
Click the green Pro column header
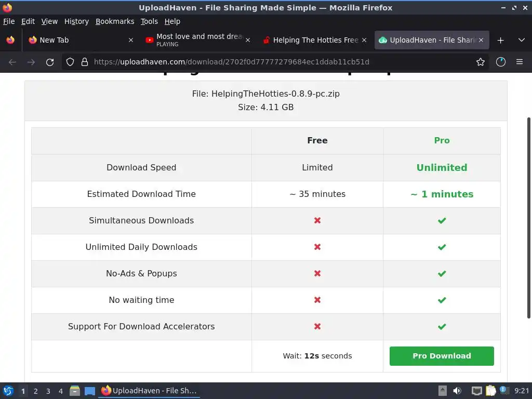click(442, 140)
